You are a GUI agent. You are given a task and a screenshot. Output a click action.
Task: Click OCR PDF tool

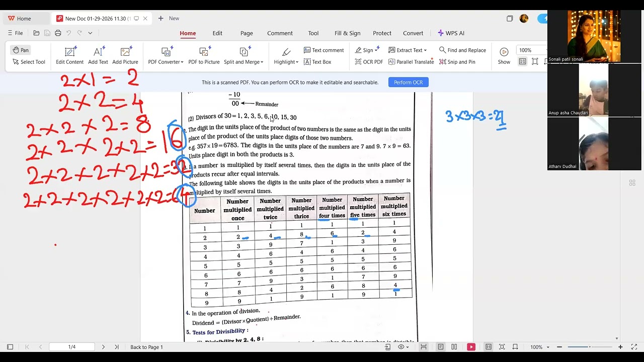(369, 62)
